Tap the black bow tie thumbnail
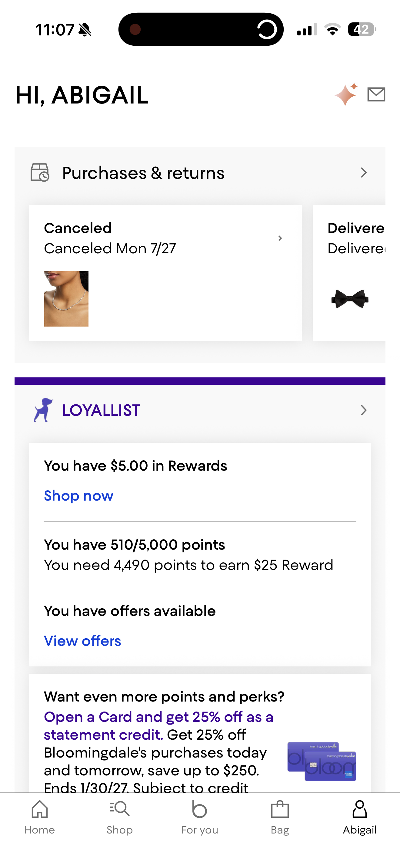The image size is (400, 868). pyautogui.click(x=350, y=298)
